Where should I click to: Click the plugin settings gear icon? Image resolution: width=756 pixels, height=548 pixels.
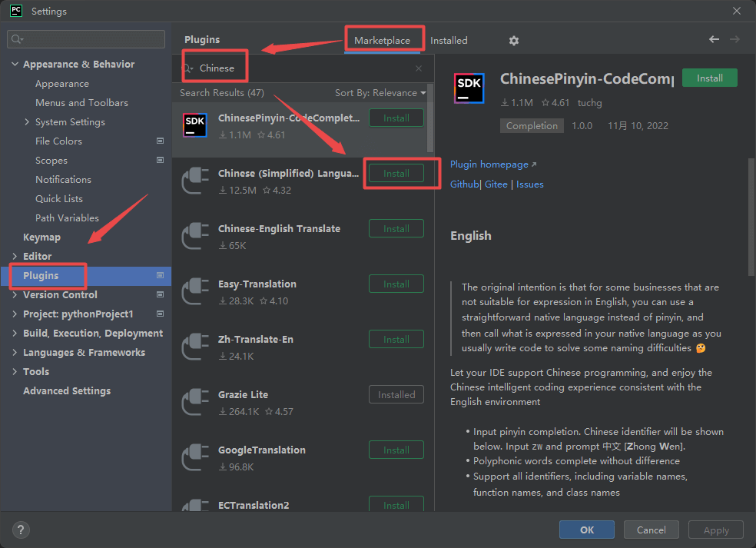[514, 41]
